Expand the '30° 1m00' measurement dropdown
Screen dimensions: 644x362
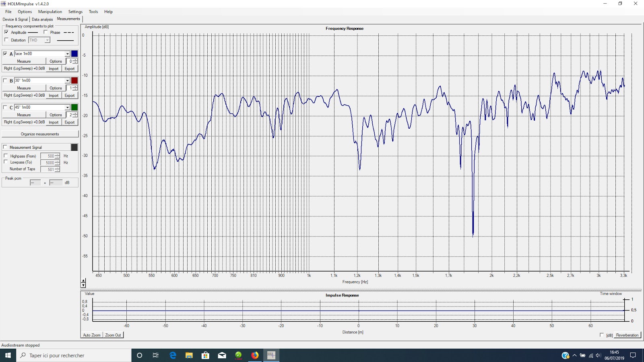pyautogui.click(x=67, y=80)
